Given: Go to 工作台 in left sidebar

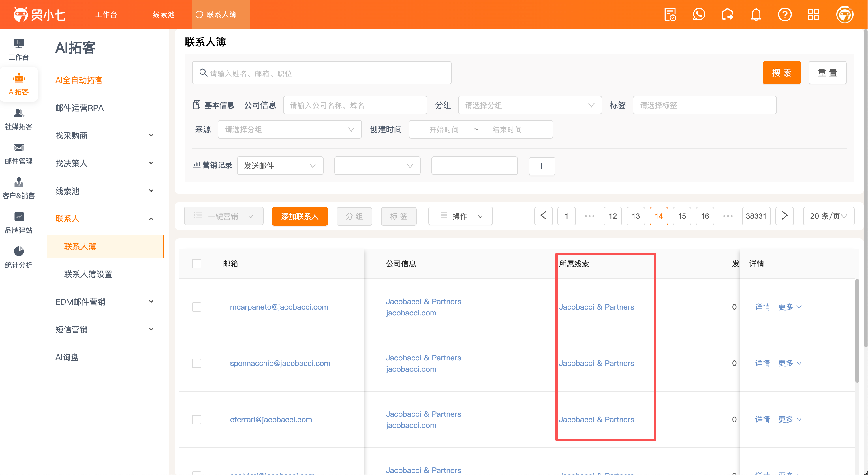Looking at the screenshot, I should (x=19, y=50).
